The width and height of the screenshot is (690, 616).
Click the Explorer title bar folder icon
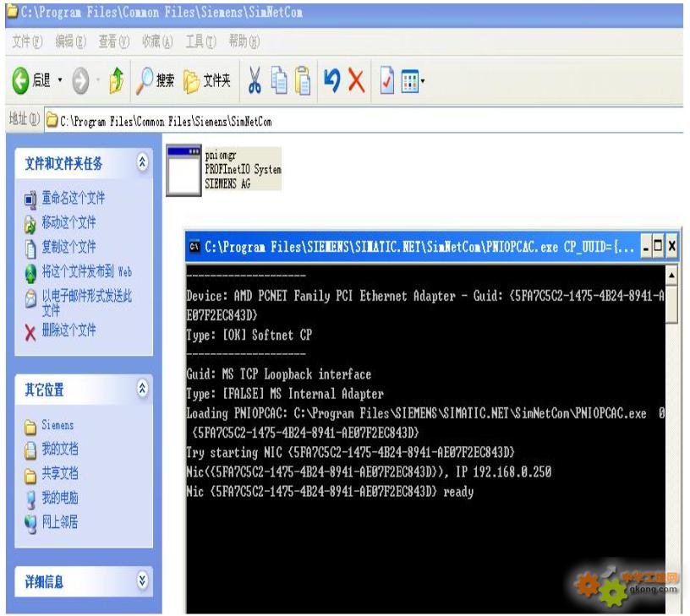pyautogui.click(x=13, y=12)
